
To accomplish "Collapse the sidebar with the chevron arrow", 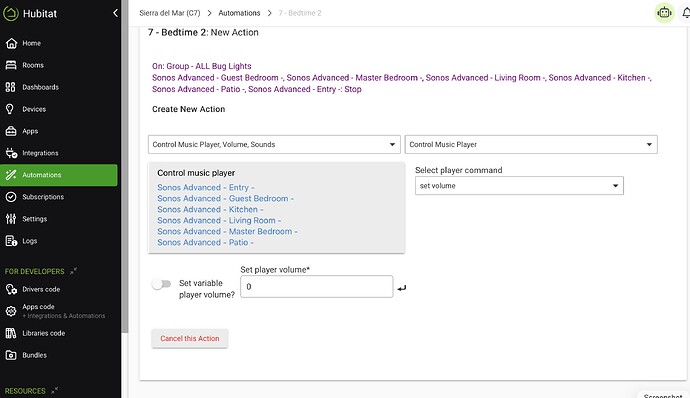I will coord(115,13).
